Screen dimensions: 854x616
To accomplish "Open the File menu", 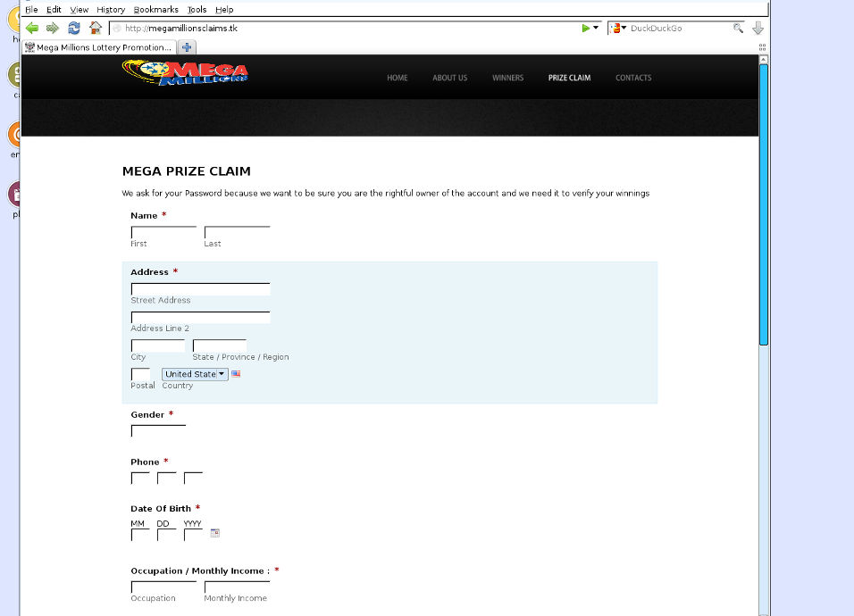I will tap(31, 9).
